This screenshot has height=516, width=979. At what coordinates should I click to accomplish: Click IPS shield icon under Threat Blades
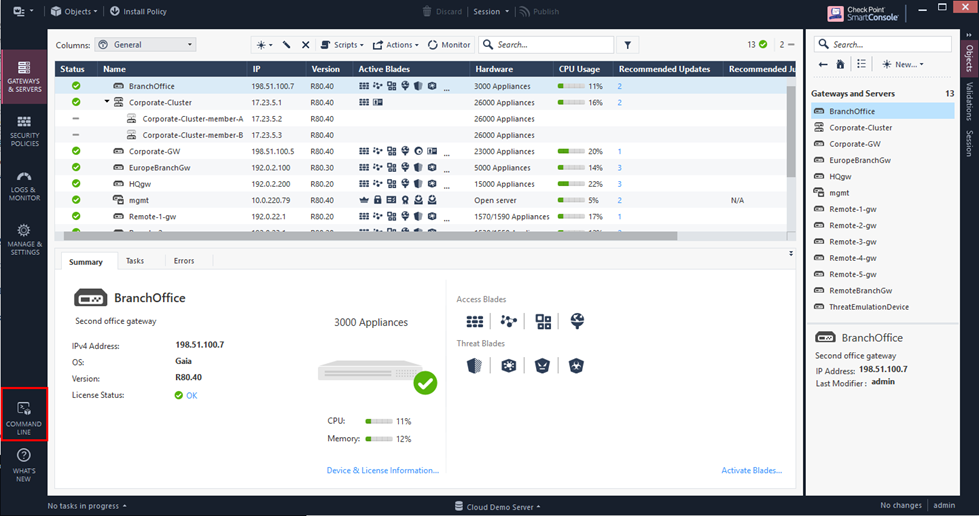coord(475,366)
